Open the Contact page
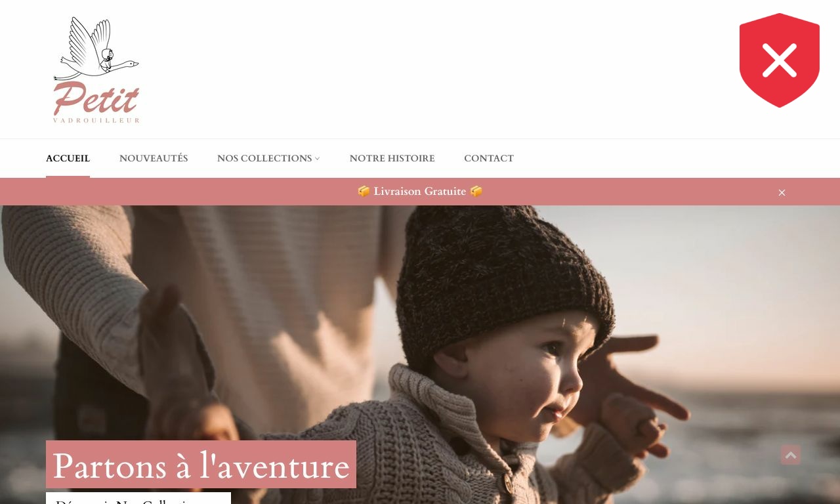840x504 pixels. tap(489, 158)
